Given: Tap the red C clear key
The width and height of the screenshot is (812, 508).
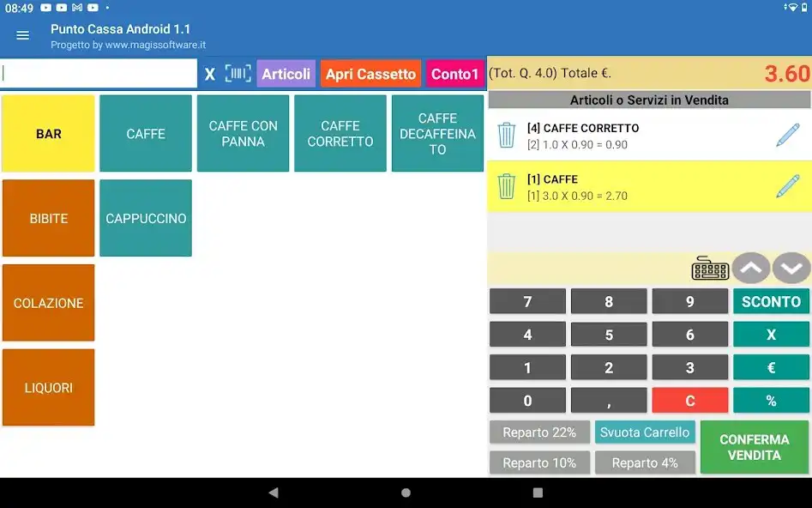Looking at the screenshot, I should pos(689,400).
